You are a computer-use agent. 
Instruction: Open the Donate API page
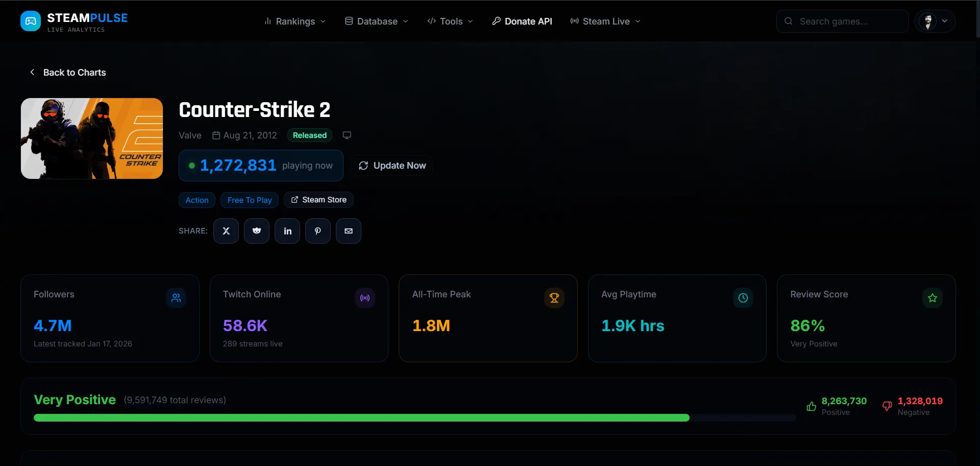tap(522, 21)
